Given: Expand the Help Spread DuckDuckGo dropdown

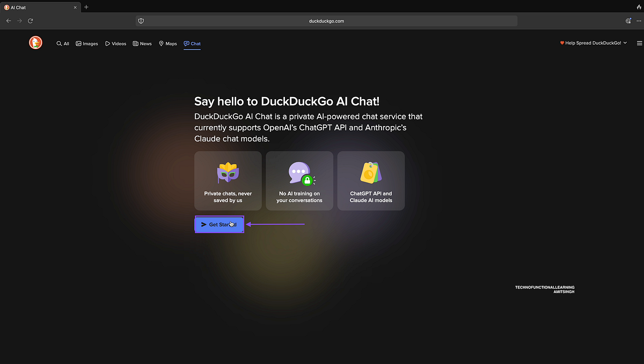Looking at the screenshot, I should (593, 42).
